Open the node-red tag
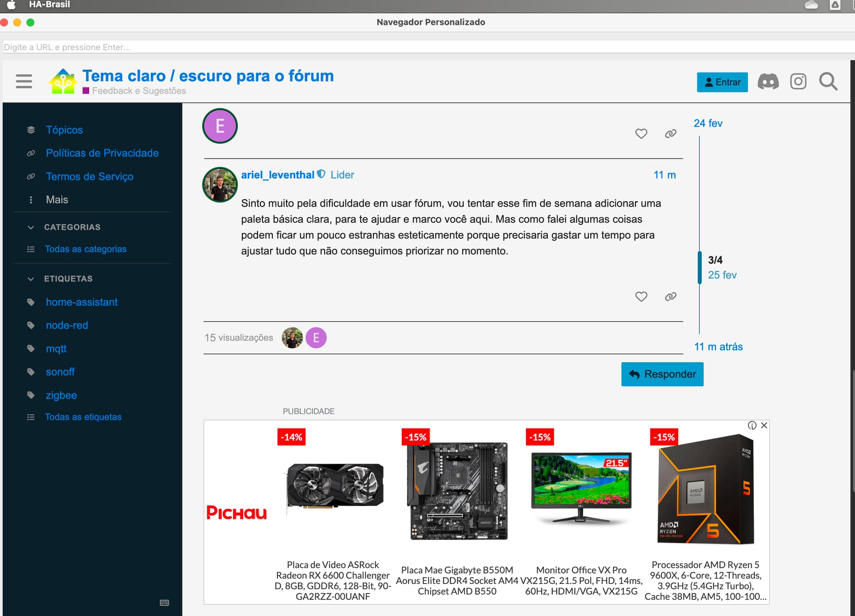 [x=67, y=325]
